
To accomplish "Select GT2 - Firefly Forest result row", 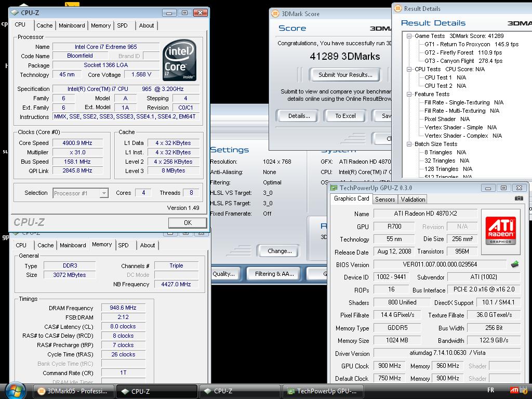I will click(x=463, y=52).
